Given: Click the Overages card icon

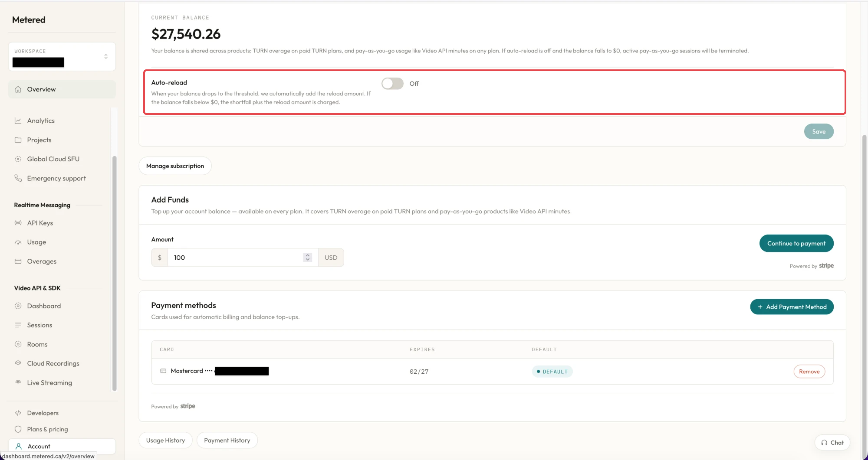Looking at the screenshot, I should 18,261.
